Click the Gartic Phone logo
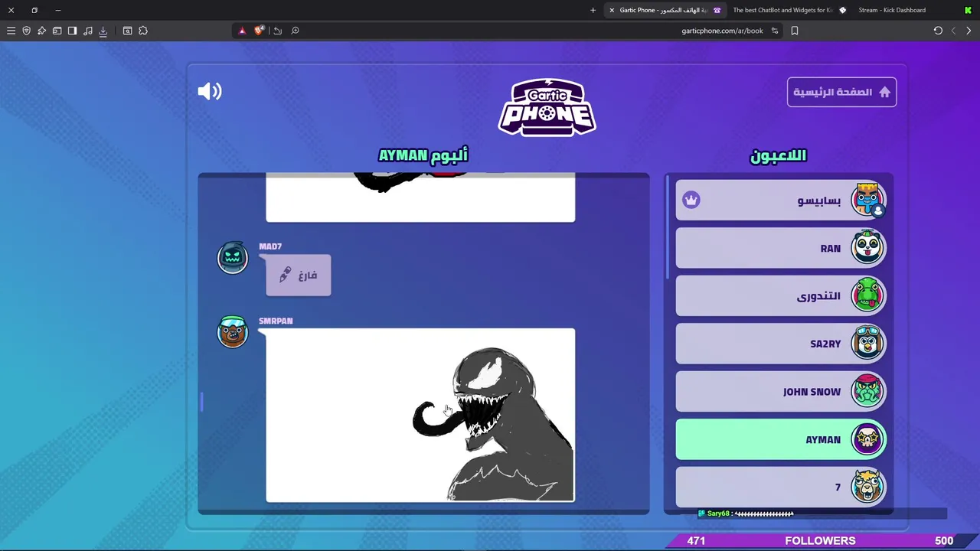Image resolution: width=980 pixels, height=551 pixels. [547, 107]
